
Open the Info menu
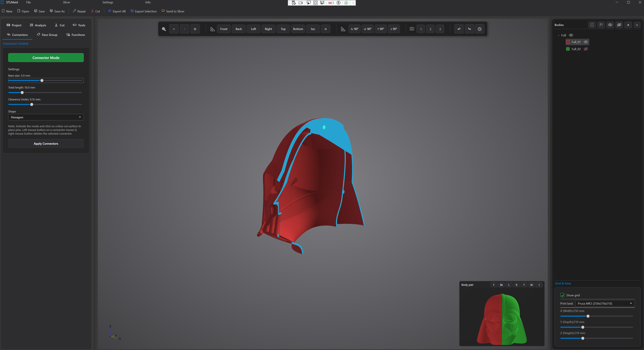point(148,2)
